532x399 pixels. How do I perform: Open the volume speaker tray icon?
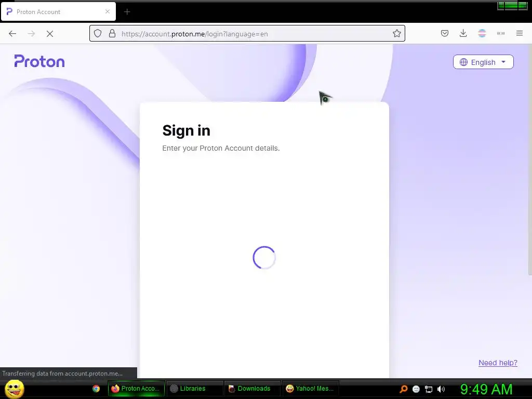[441, 389]
